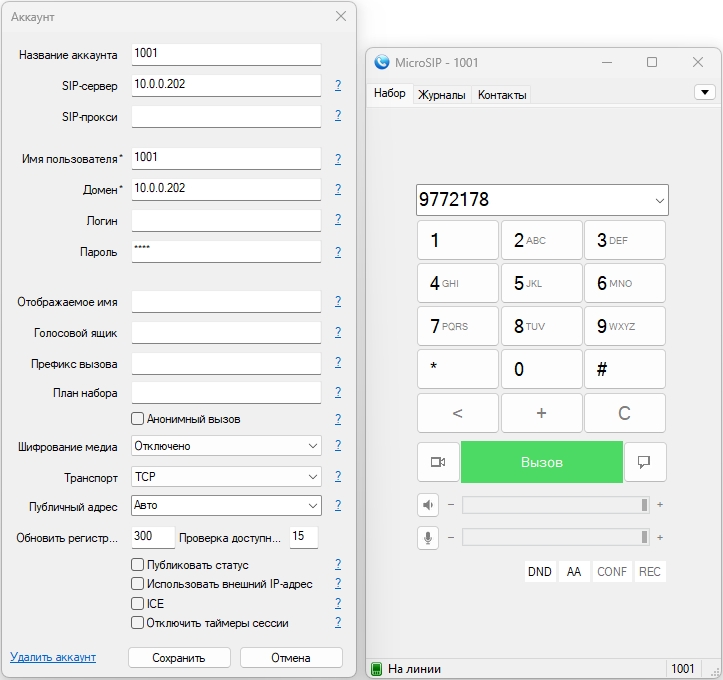Mute the speaker volume icon
This screenshot has width=723, height=680.
pyautogui.click(x=428, y=505)
